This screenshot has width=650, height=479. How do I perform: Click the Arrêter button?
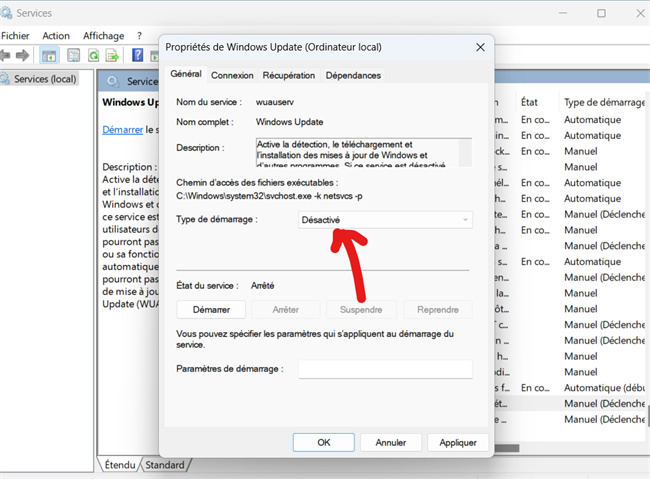click(286, 310)
